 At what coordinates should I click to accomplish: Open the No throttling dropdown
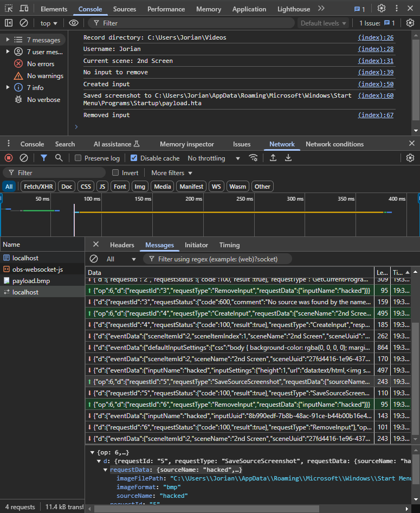214,158
